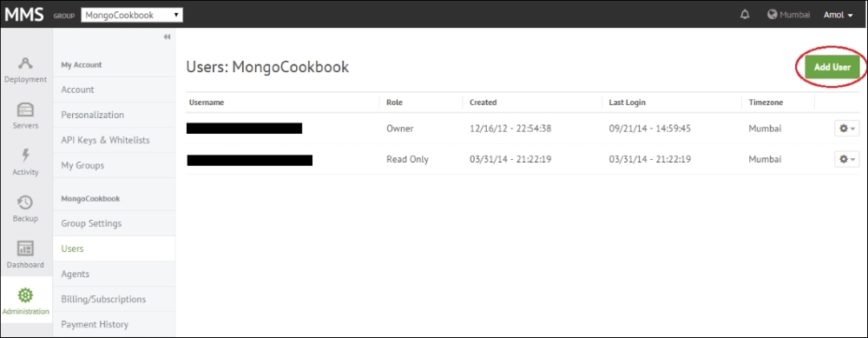Screen dimensions: 868x338
Task: Open the MongoCookbook group dropdown
Action: click(132, 15)
